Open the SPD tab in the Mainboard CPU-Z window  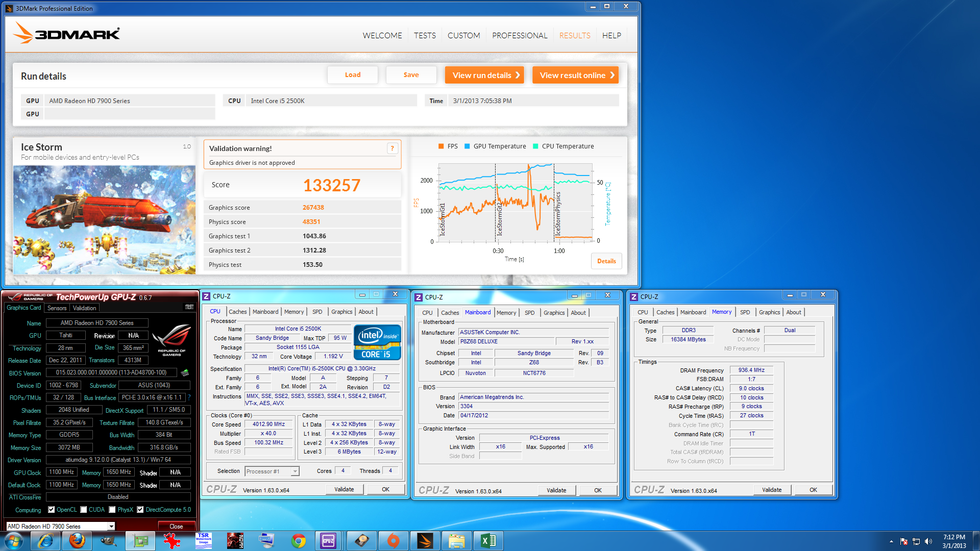530,313
